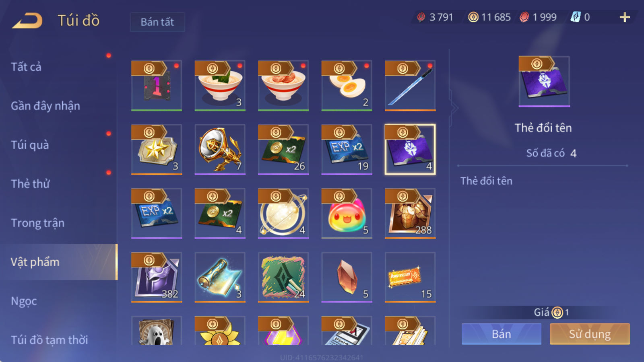Pick the golden star ticket item
This screenshot has width=644, height=362.
point(157,150)
